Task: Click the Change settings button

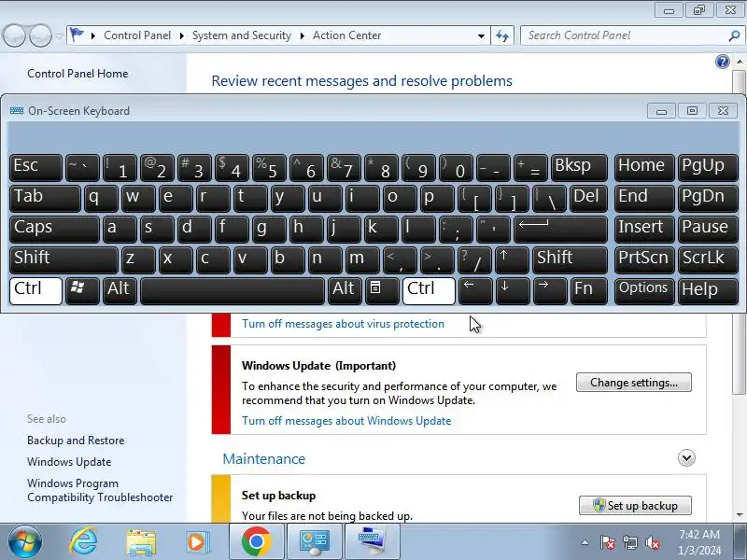Action: [x=634, y=383]
